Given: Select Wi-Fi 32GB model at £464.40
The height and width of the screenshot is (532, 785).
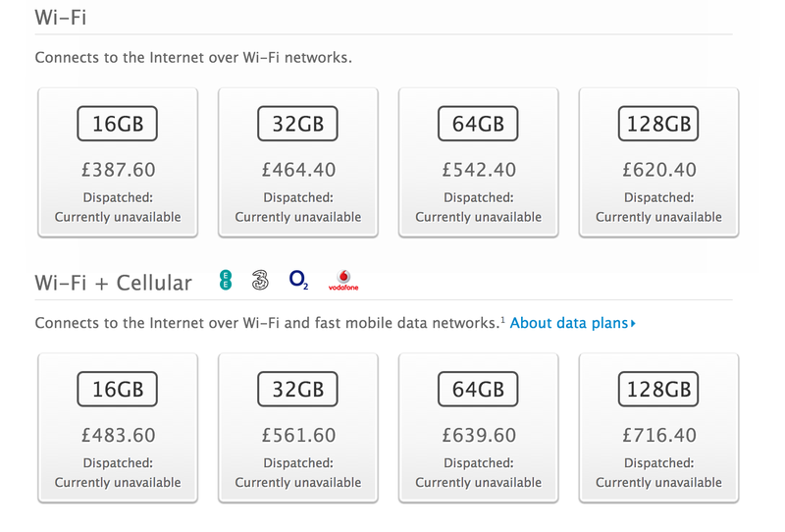Looking at the screenshot, I should tap(298, 162).
